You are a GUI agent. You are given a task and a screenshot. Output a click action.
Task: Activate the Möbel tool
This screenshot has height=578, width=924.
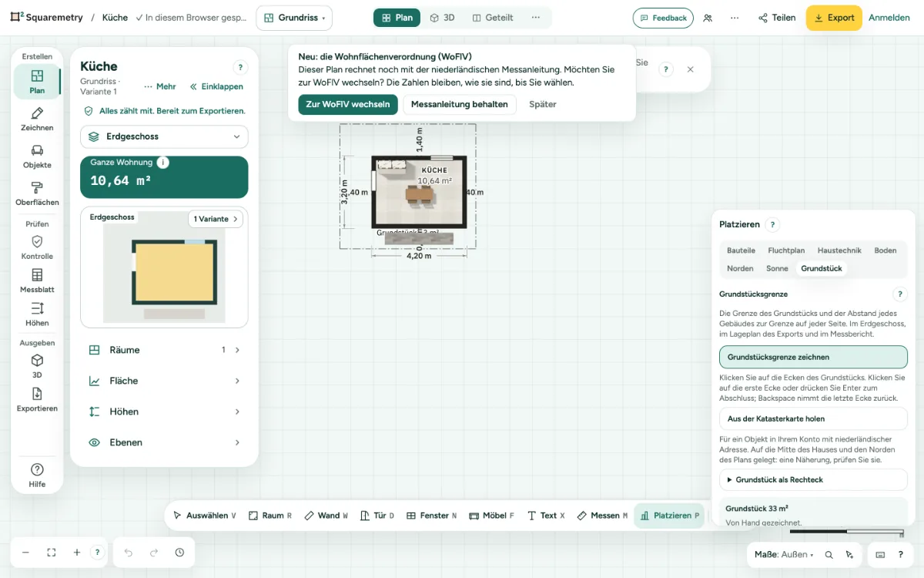[x=491, y=516]
